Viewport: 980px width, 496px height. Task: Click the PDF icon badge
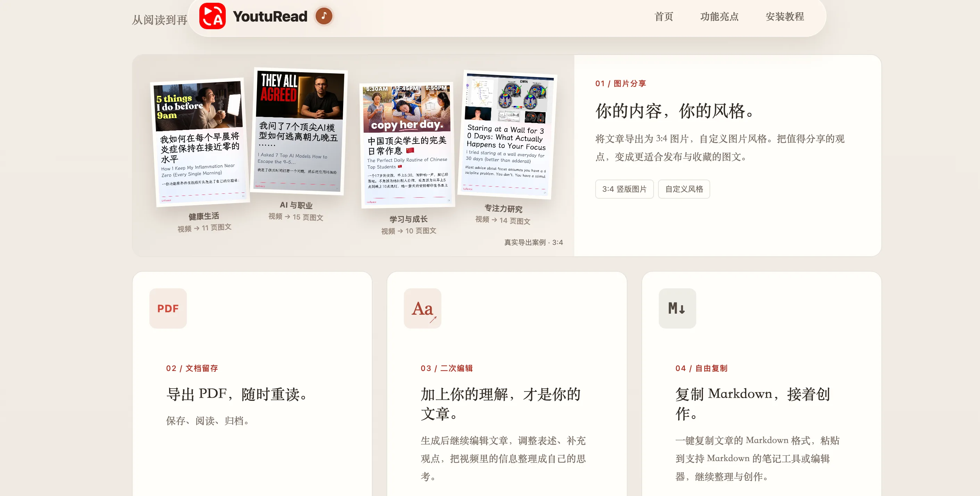point(168,308)
